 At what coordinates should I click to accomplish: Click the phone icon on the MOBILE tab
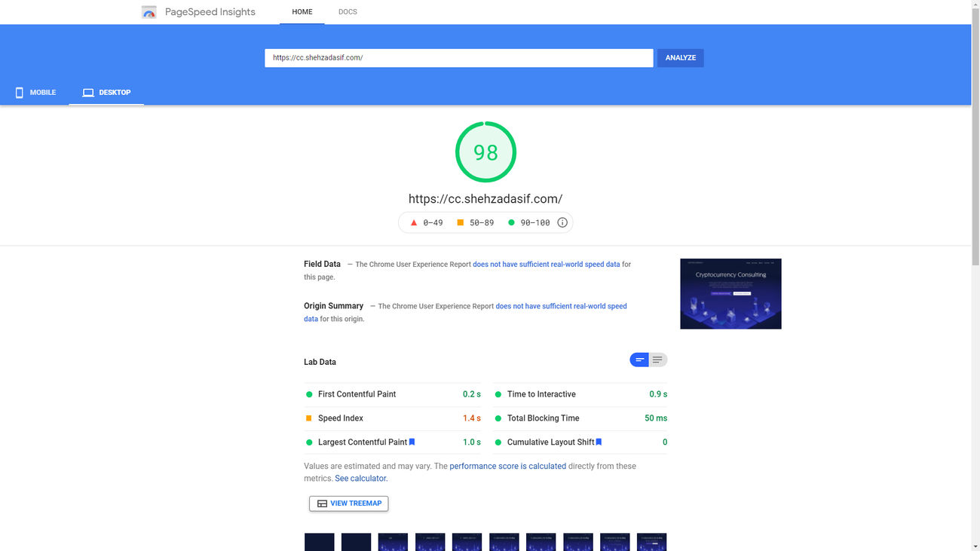(x=19, y=92)
